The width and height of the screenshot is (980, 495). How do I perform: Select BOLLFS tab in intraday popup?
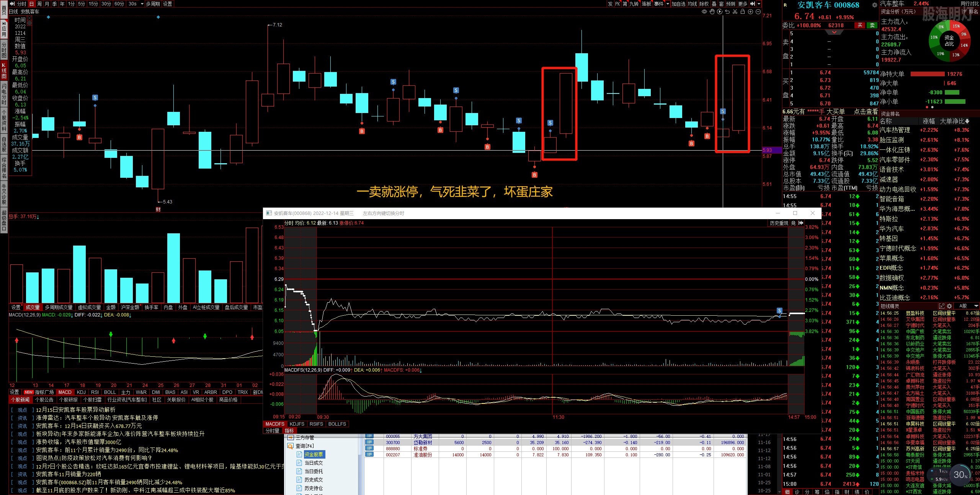pyautogui.click(x=337, y=424)
